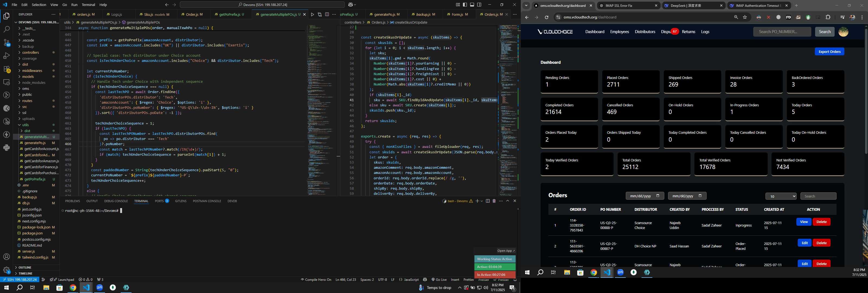Viewport: 868px width, 293px height.
Task: Open File Explorer from the Windows taskbar
Action: click(x=46, y=288)
